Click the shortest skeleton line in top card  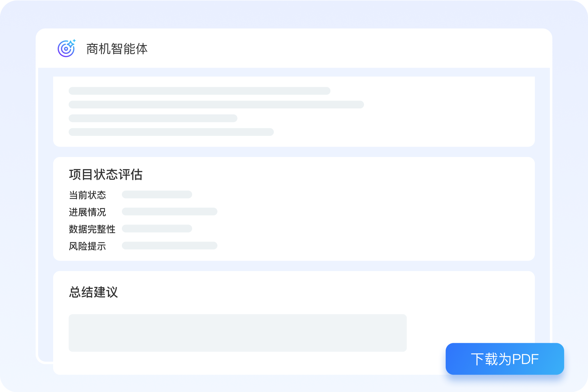[x=153, y=118]
